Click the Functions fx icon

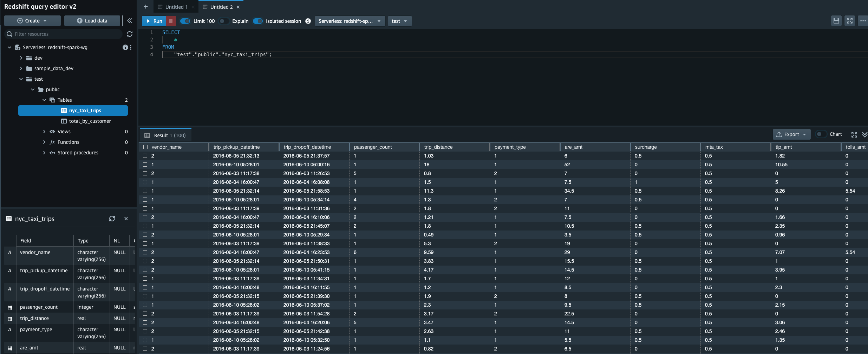(52, 142)
